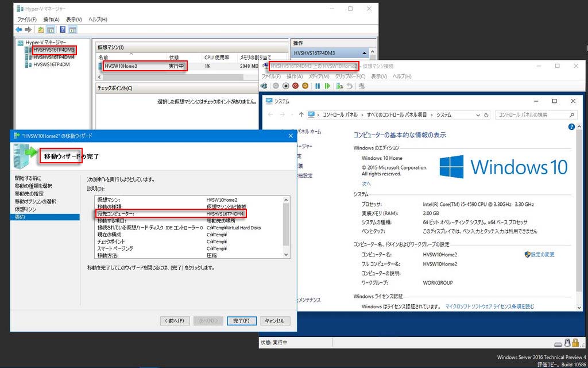Viewport: 588px width, 368px height.
Task: Click the mouse icon in VM status bar
Action: (x=567, y=343)
